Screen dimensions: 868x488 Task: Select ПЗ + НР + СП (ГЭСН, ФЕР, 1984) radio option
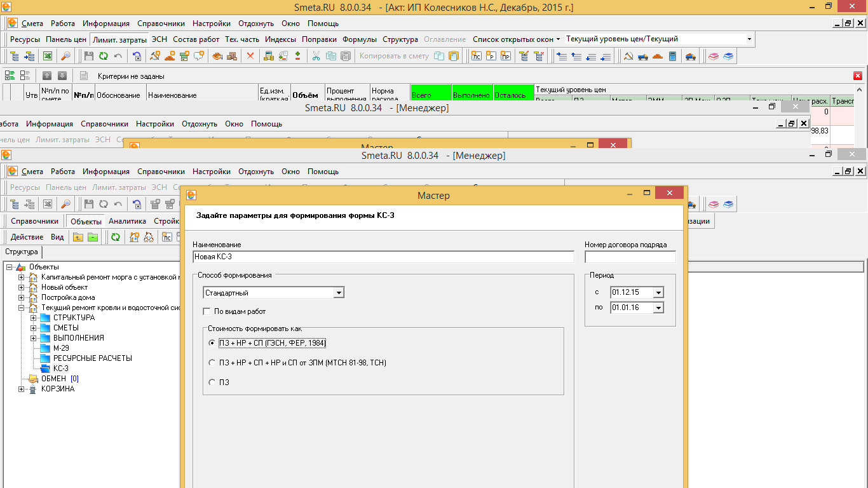[212, 342]
